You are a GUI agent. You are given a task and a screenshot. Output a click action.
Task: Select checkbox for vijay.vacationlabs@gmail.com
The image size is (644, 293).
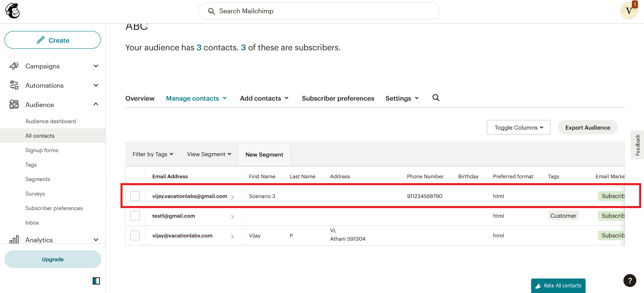(x=135, y=196)
